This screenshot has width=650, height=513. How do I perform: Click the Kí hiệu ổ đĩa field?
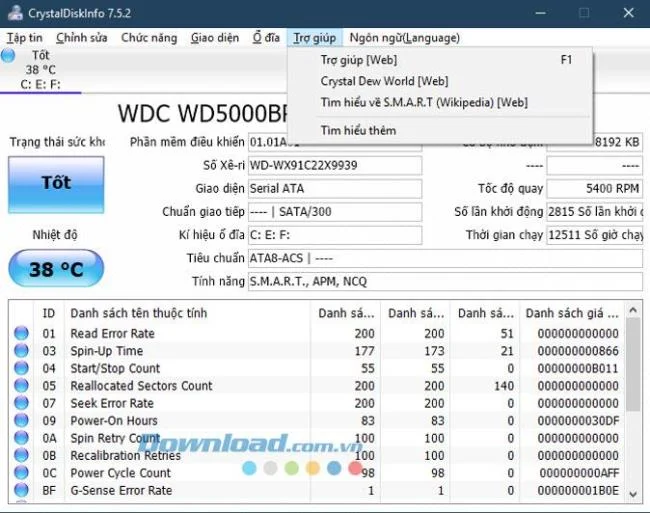[x=335, y=235]
